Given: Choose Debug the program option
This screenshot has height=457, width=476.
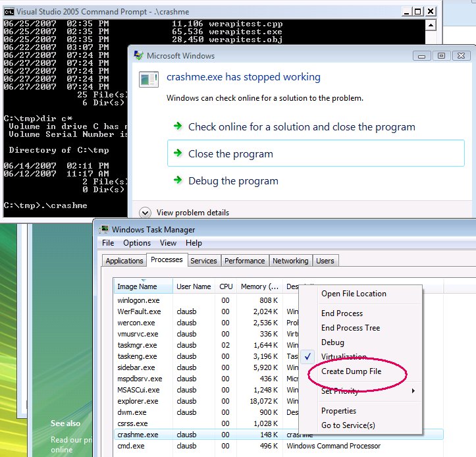Looking at the screenshot, I should click(x=233, y=181).
